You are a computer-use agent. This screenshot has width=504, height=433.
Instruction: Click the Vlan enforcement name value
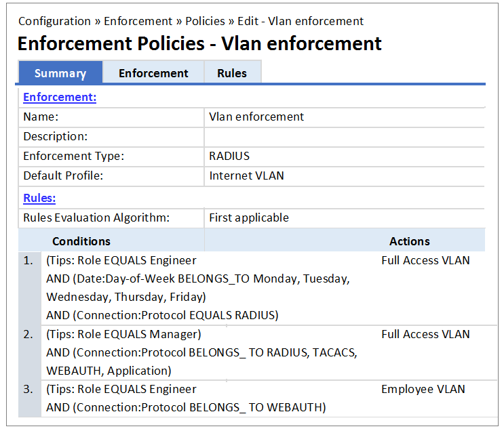point(256,117)
